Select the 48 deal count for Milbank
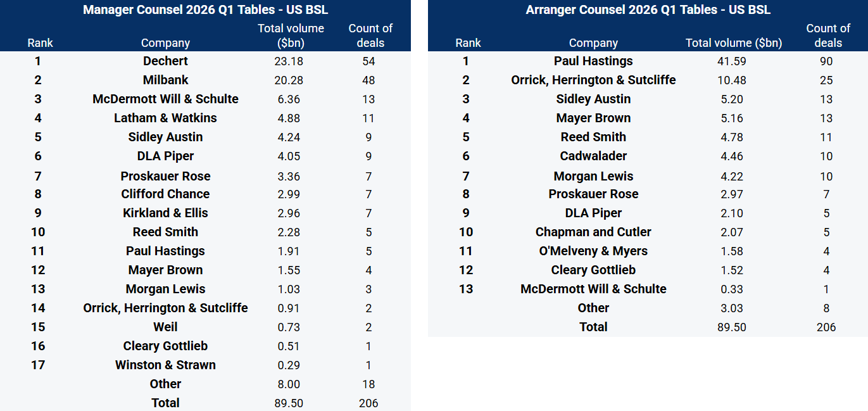868x411 pixels. (368, 80)
